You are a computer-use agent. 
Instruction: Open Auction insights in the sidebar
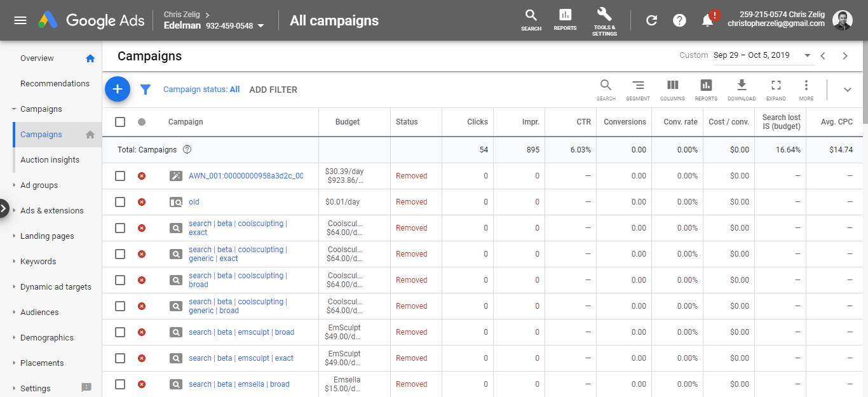click(50, 160)
